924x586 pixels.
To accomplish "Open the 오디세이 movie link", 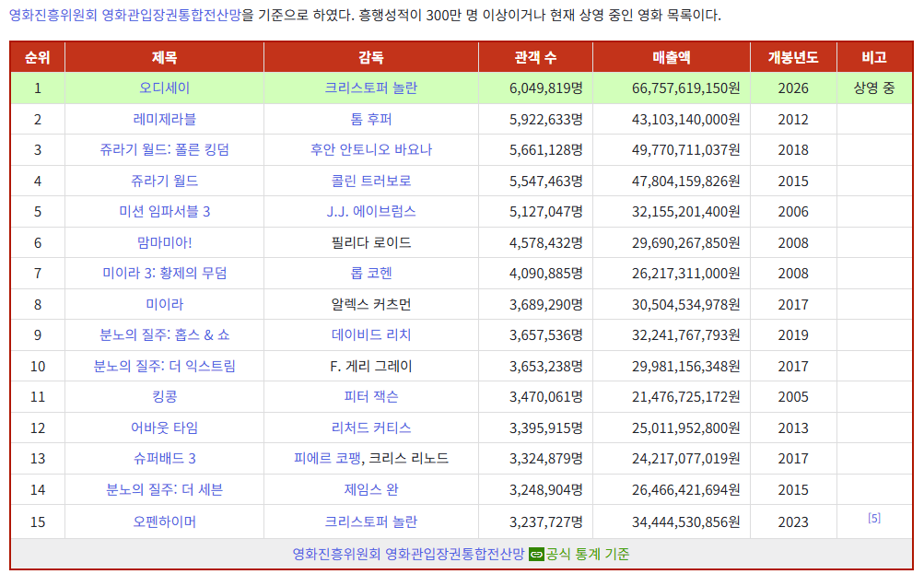I will click(x=164, y=88).
